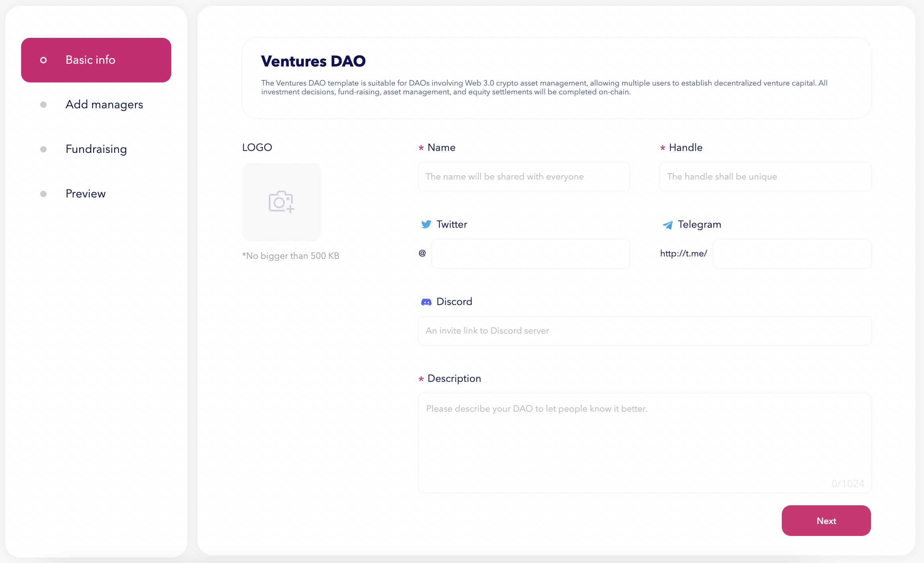Viewport: 924px width, 563px height.
Task: Click the LOGO label
Action: [257, 148]
